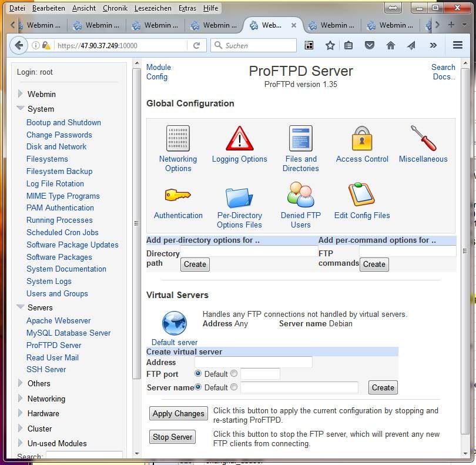Viewport: 476px width, 465px height.
Task: Open the list all tabs dropdown arrow
Action: [x=464, y=25]
